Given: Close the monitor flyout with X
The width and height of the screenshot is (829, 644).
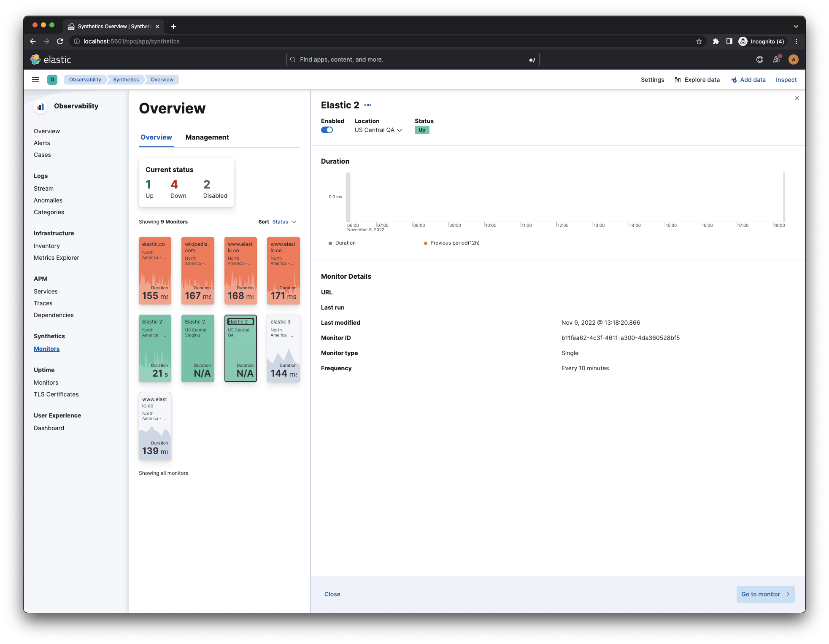Looking at the screenshot, I should [x=797, y=98].
